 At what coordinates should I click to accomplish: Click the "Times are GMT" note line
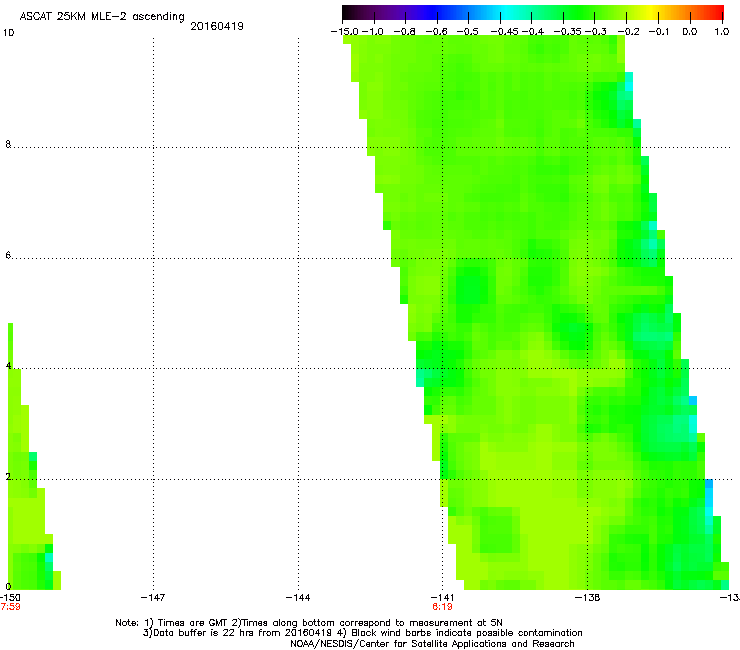[309, 623]
